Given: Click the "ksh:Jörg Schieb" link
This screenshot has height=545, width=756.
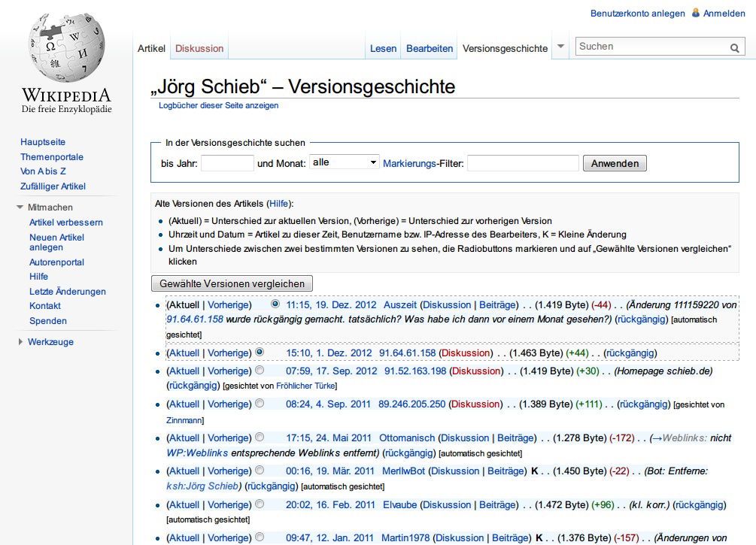Looking at the screenshot, I should pyautogui.click(x=202, y=486).
